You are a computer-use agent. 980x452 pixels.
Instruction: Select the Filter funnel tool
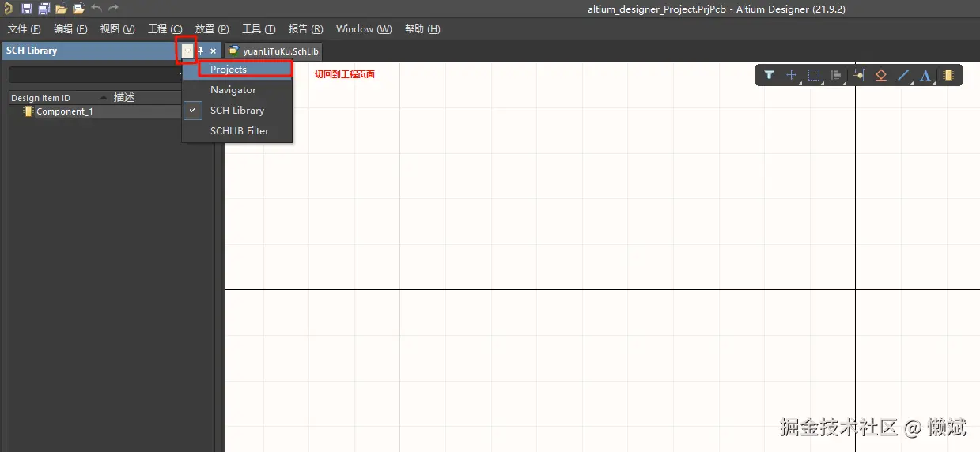(x=769, y=75)
